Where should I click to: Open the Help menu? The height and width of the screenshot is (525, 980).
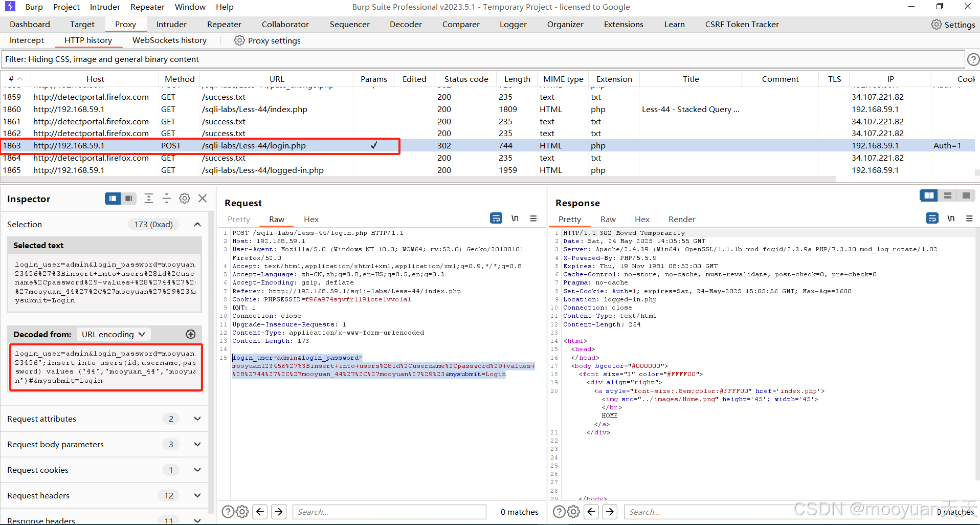[225, 7]
